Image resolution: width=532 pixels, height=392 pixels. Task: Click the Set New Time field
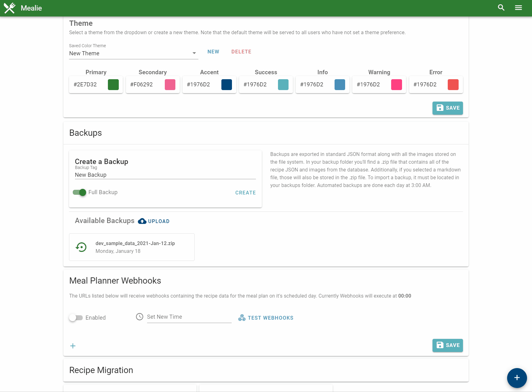point(189,317)
